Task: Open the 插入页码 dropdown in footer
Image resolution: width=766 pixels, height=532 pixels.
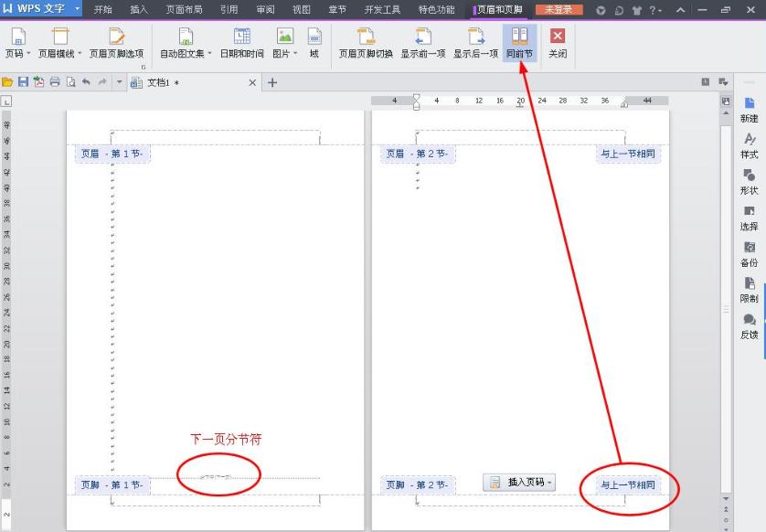Action: coord(519,482)
